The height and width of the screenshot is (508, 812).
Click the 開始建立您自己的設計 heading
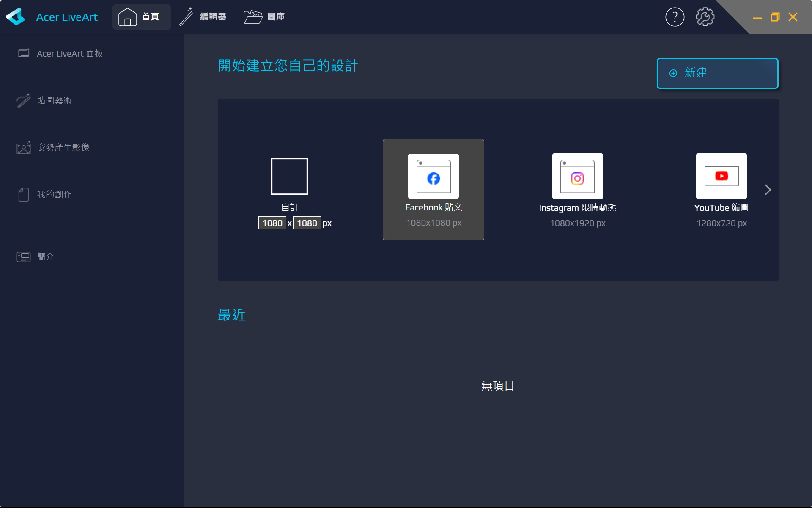pyautogui.click(x=288, y=66)
